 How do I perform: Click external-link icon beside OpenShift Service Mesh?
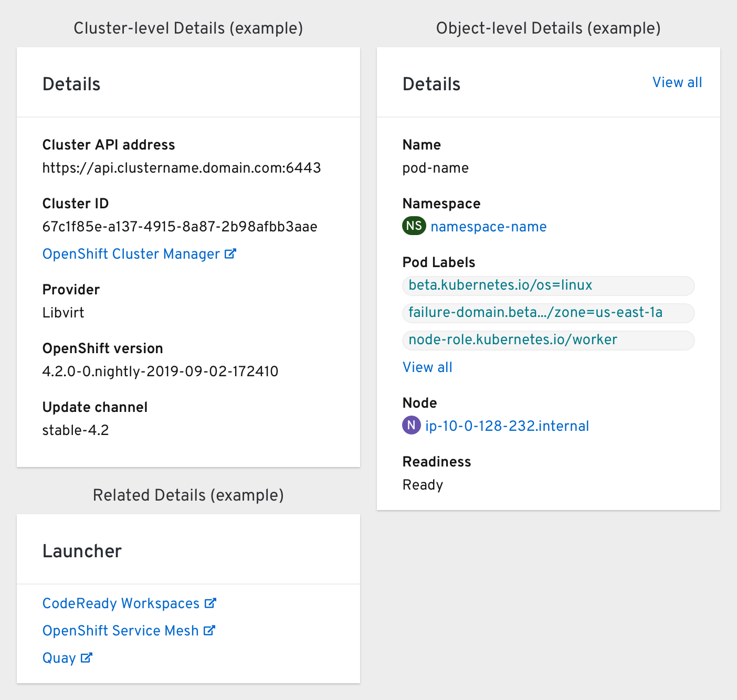click(209, 631)
